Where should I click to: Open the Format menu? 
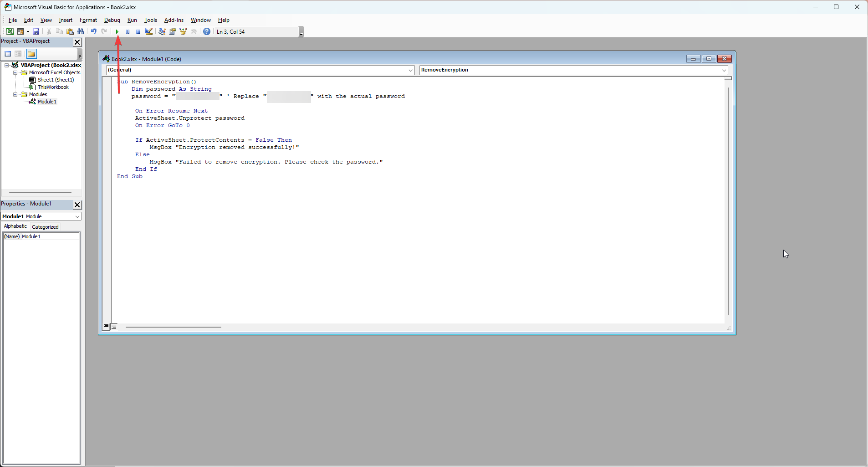click(x=88, y=20)
